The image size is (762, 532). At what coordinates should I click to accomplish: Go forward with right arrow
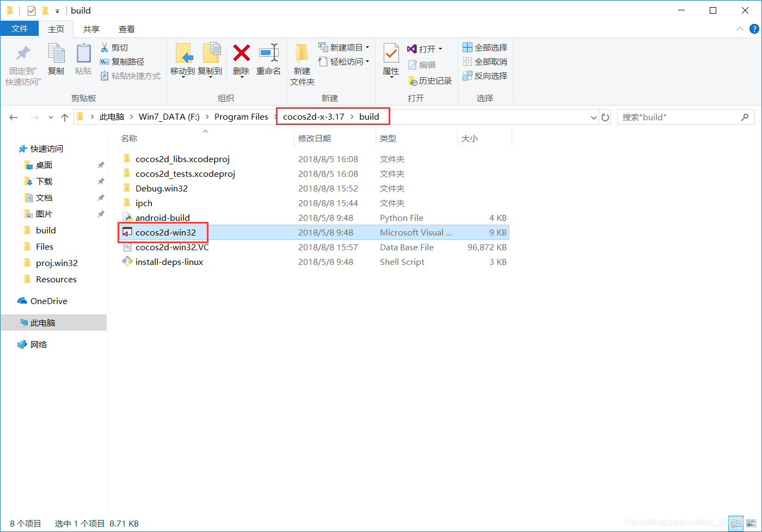(x=34, y=117)
